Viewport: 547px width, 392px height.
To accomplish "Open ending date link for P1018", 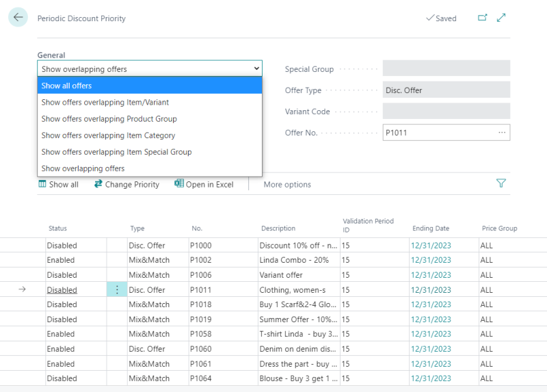I will pos(431,304).
